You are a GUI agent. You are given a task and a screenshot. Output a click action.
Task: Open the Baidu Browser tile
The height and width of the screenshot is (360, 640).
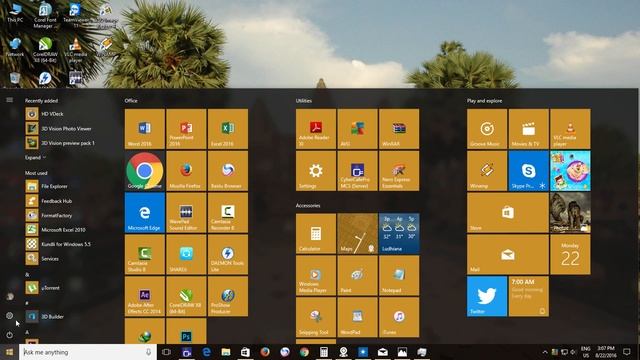228,171
